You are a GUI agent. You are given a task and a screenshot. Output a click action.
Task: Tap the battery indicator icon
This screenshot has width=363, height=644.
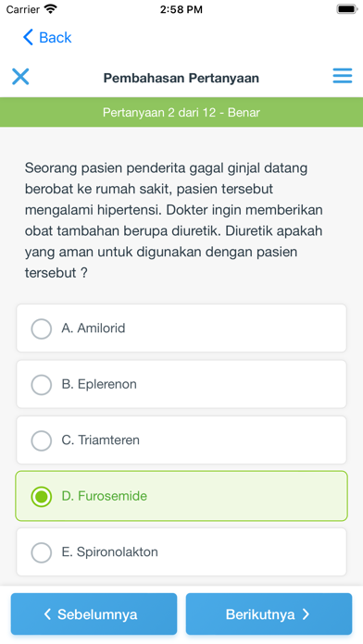tap(347, 9)
